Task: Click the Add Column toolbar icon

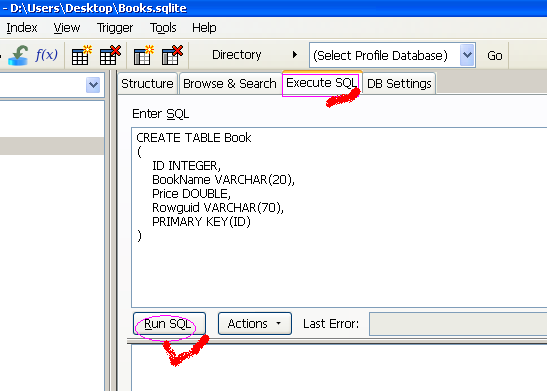Action: (143, 55)
